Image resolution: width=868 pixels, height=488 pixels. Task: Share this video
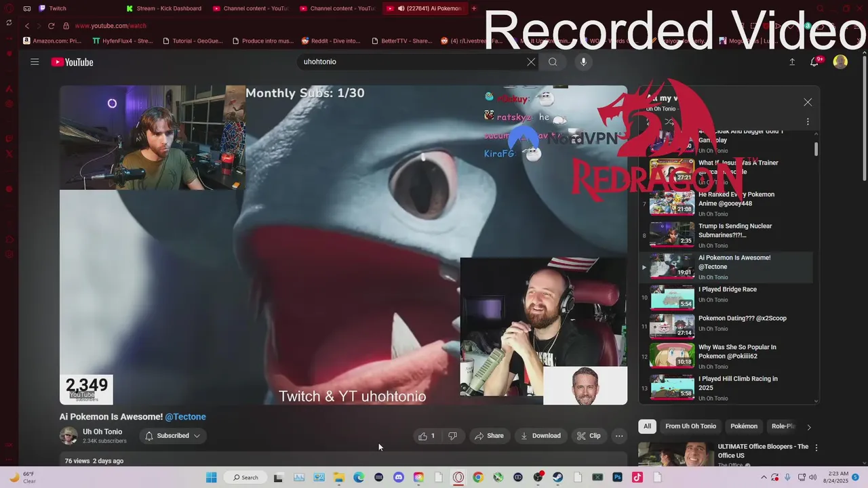(489, 436)
